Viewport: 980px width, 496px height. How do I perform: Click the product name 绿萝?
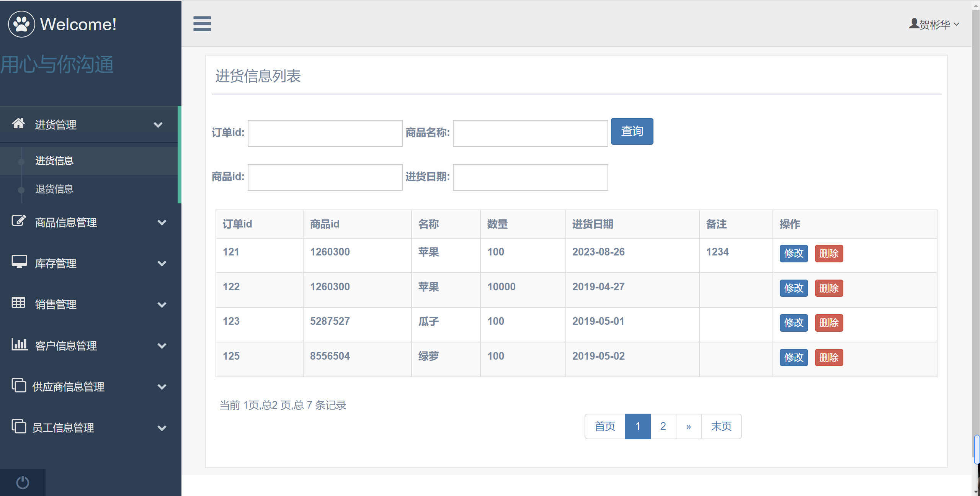click(x=428, y=356)
